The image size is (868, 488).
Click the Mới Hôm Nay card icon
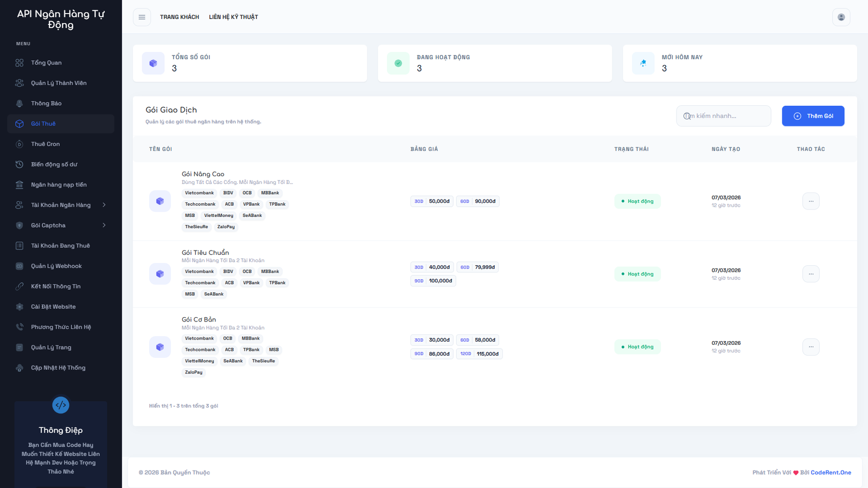click(643, 63)
